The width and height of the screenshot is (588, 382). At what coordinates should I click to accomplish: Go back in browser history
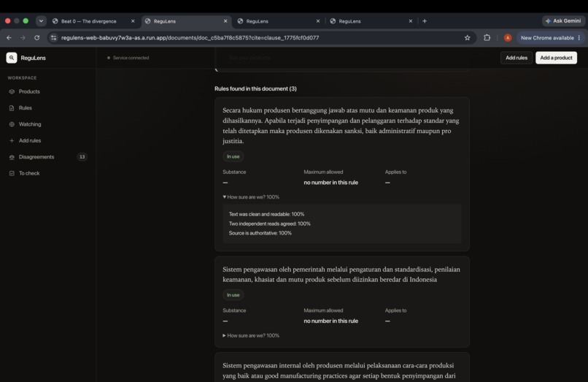(9, 37)
